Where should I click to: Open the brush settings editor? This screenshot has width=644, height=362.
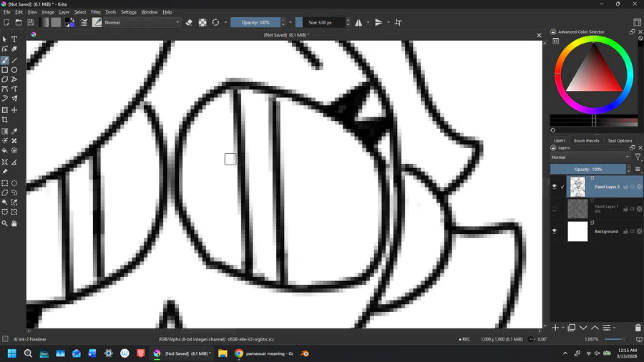click(x=84, y=23)
